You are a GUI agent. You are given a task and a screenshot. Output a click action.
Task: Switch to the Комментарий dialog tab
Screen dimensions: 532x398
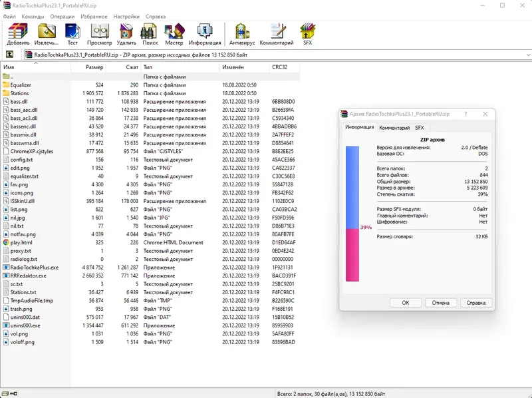click(x=394, y=128)
